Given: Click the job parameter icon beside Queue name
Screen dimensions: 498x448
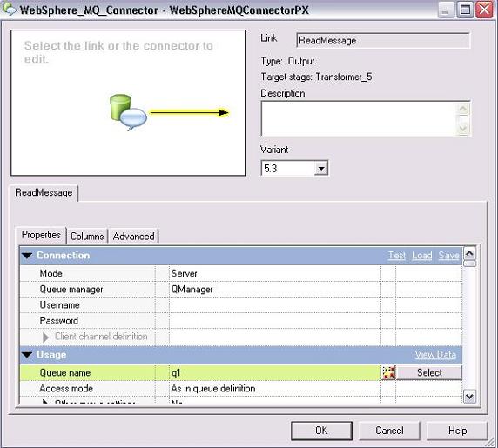Looking at the screenshot, I should coord(388,372).
